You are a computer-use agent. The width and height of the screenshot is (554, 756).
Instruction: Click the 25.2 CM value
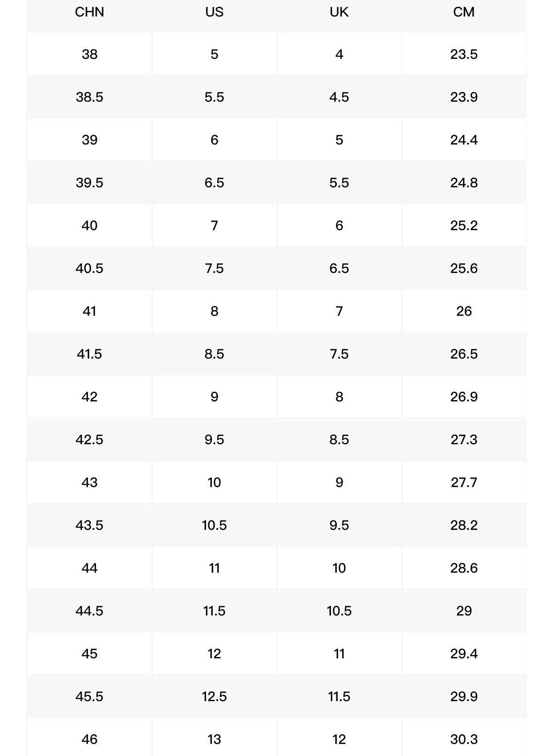pyautogui.click(x=464, y=225)
